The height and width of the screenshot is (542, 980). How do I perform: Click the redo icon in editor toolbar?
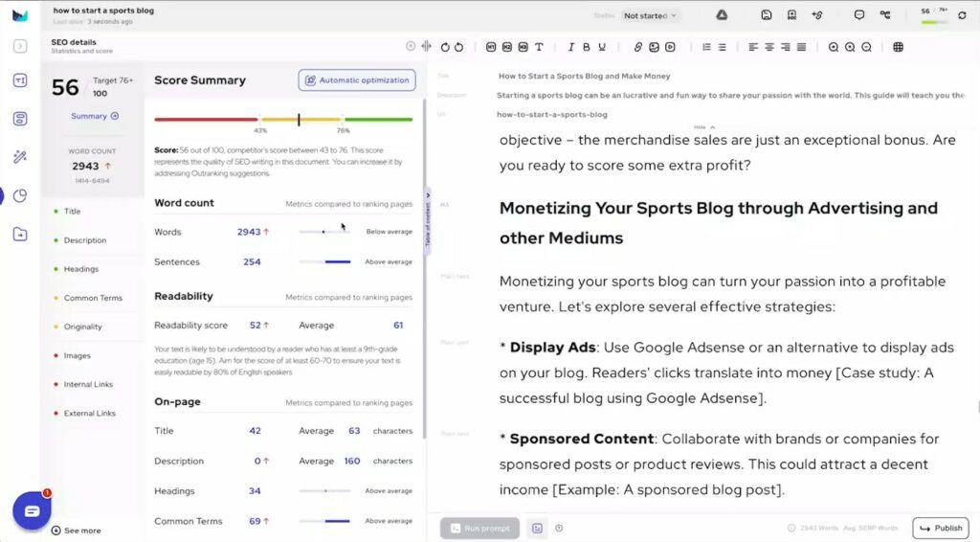click(458, 47)
